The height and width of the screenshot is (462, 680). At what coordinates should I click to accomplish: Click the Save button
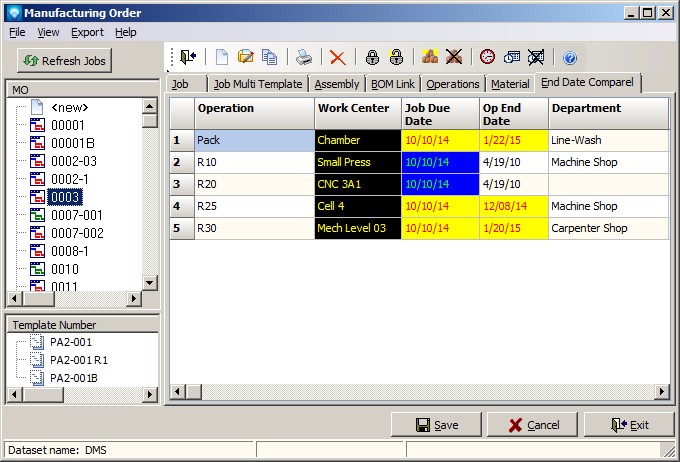[x=436, y=424]
